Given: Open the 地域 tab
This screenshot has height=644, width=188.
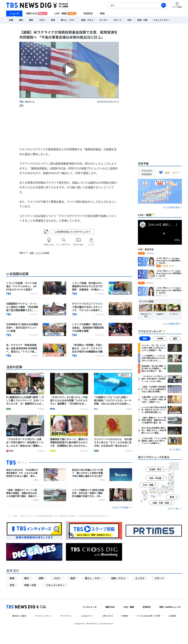Looking at the screenshot, I should pyautogui.click(x=102, y=13).
